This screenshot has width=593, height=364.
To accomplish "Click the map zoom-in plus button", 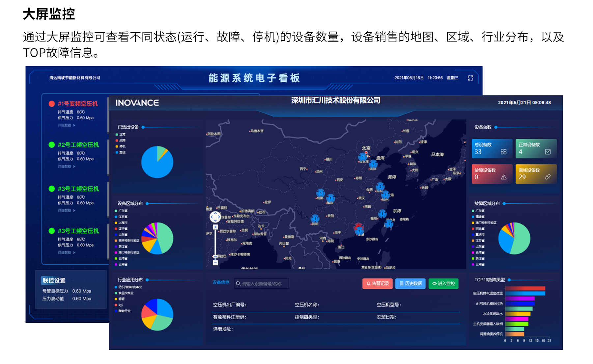I will [215, 227].
